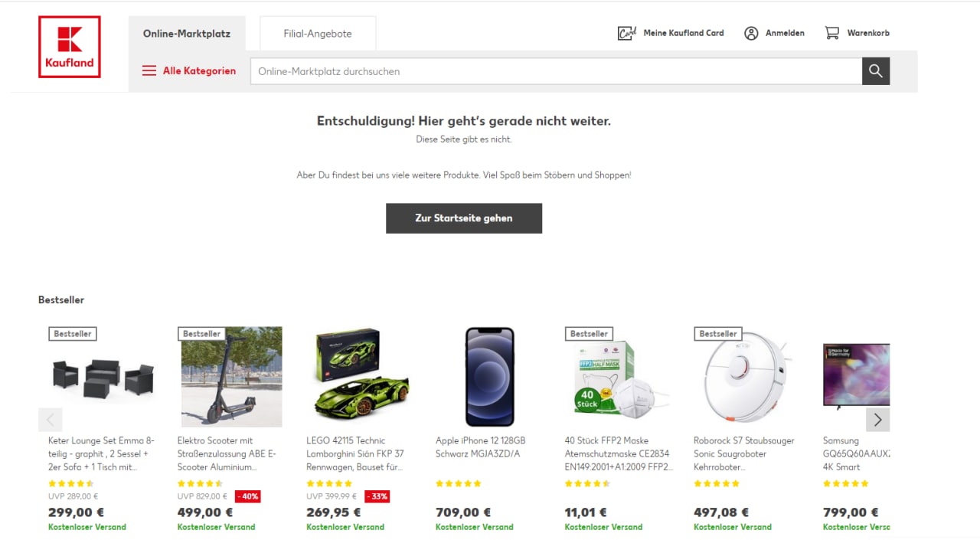Screen dimensions: 980x540
Task: Show previous bestsellers with left arrow
Action: click(51, 420)
